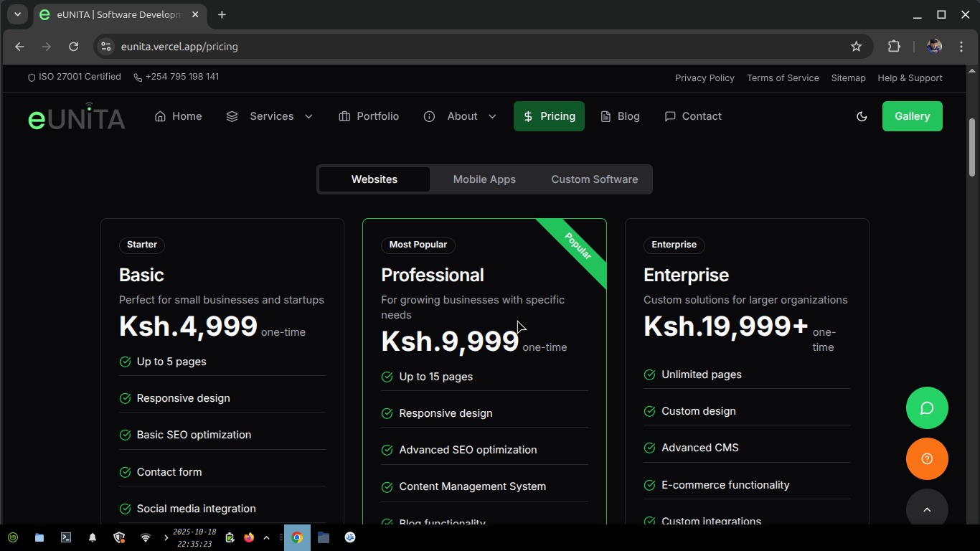Screen dimensions: 980x551
Task: Click the address bar URL field
Action: (x=473, y=47)
